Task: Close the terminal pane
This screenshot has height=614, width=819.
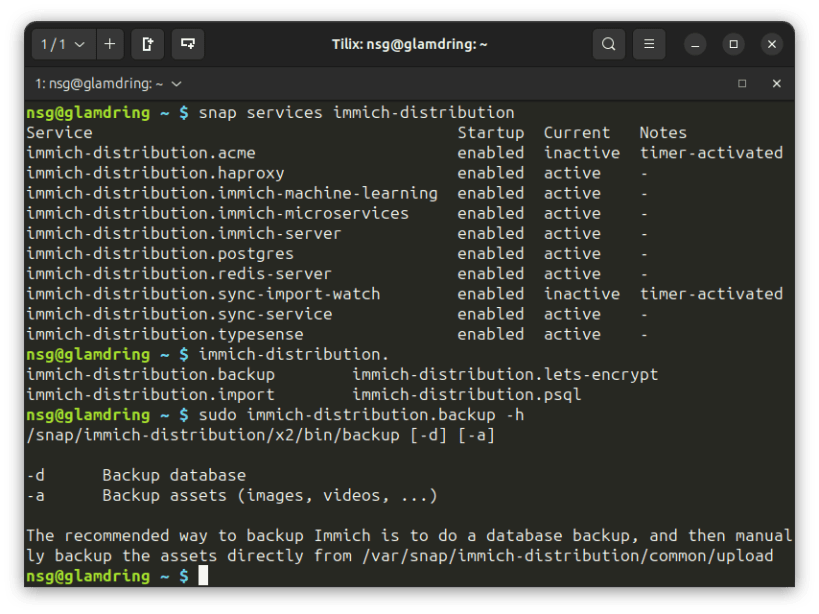Action: click(777, 84)
